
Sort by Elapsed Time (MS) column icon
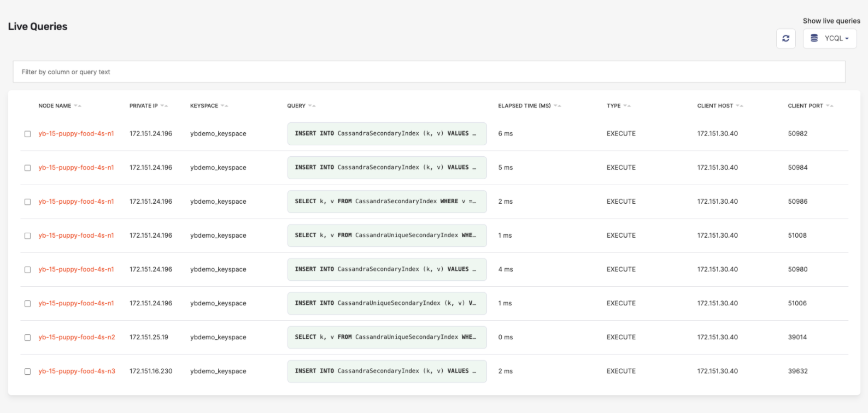[x=557, y=106]
